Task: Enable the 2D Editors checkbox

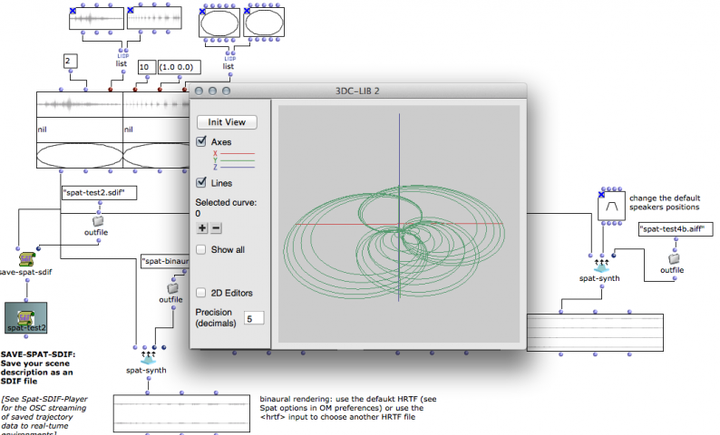Action: [202, 292]
